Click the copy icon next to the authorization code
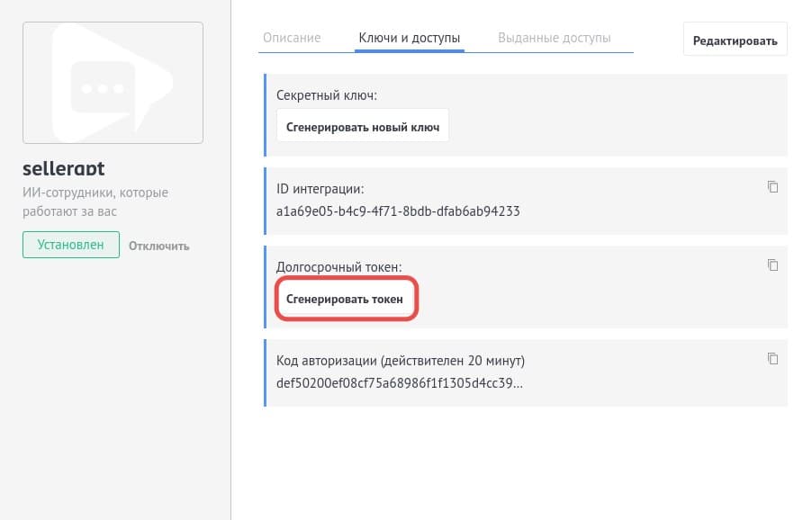 click(772, 358)
